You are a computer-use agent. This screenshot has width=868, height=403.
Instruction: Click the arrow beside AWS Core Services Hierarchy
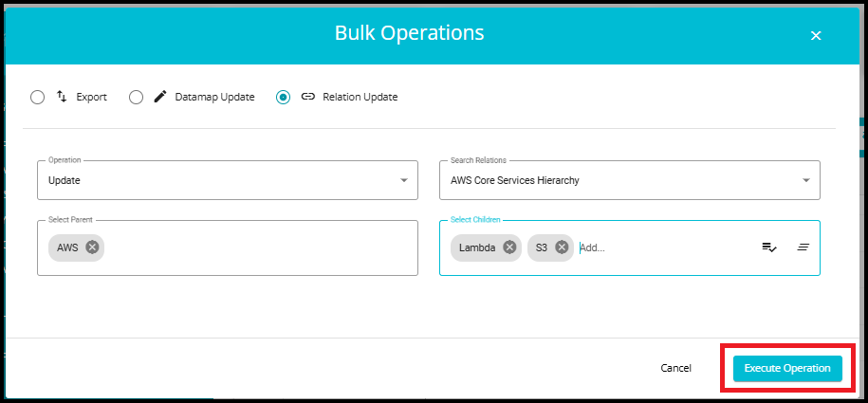pyautogui.click(x=805, y=180)
